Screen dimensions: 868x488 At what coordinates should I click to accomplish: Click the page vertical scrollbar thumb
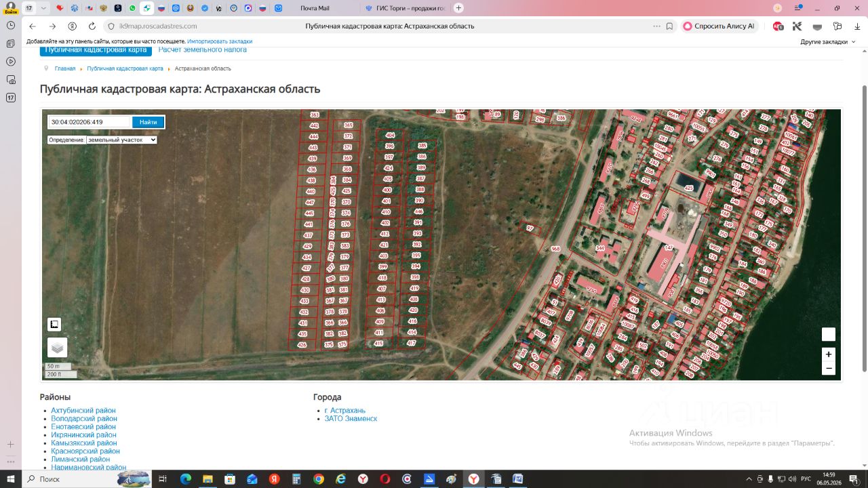pyautogui.click(x=864, y=228)
